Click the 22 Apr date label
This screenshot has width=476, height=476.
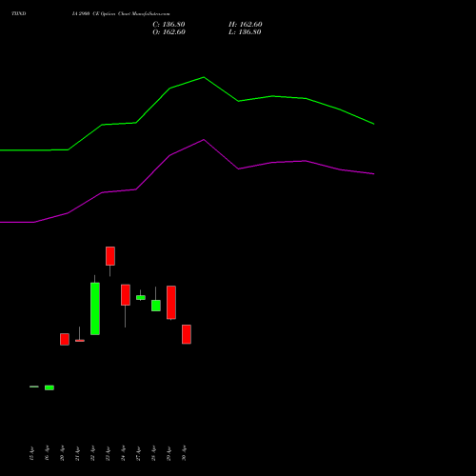92,453
